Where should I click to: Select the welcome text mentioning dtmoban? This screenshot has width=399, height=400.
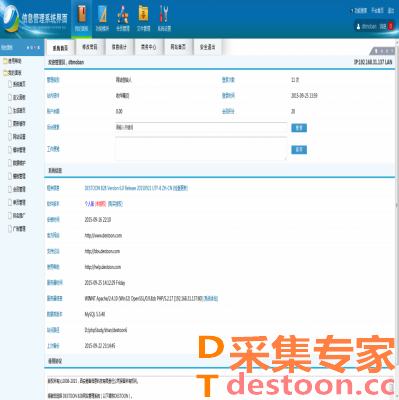tap(66, 62)
